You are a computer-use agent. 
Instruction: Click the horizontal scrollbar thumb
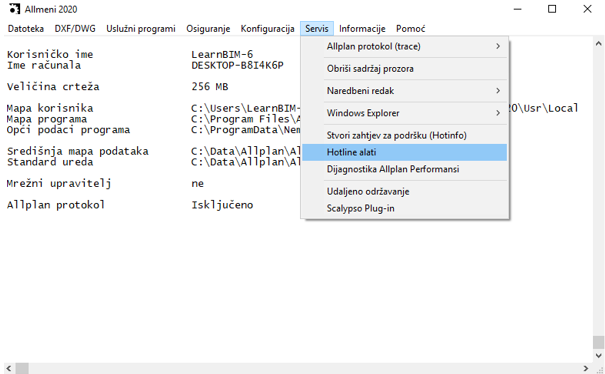point(22,368)
